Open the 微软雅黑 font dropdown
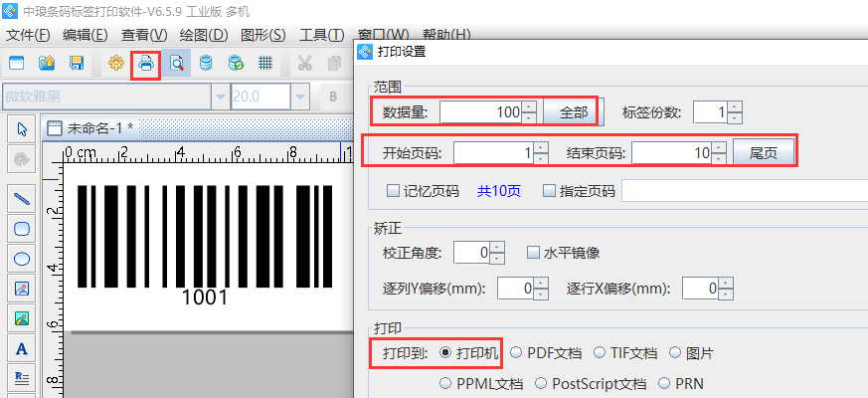 [x=221, y=97]
